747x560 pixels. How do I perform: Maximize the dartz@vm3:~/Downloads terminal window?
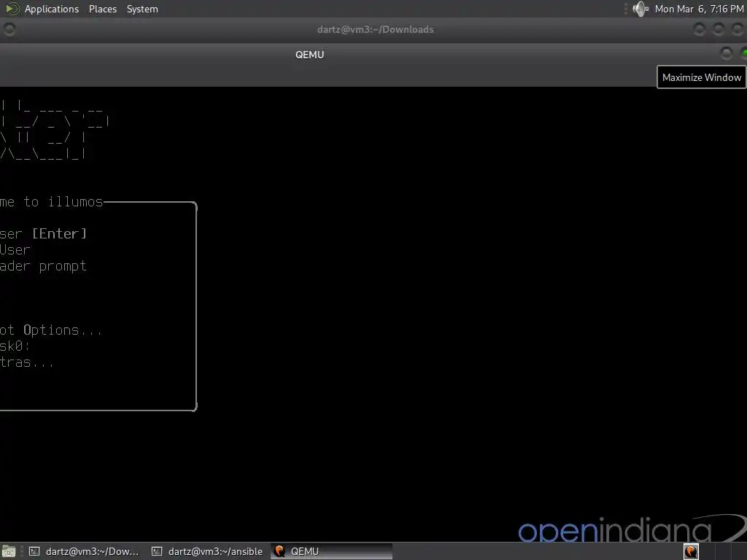point(719,29)
